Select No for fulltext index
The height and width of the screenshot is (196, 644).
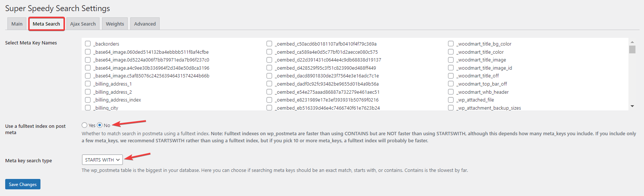coord(100,125)
